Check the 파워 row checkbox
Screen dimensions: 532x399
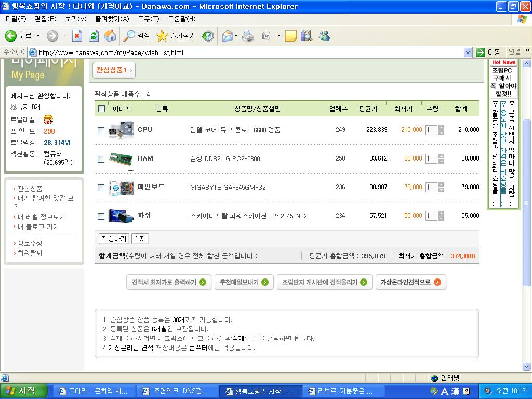click(x=101, y=216)
